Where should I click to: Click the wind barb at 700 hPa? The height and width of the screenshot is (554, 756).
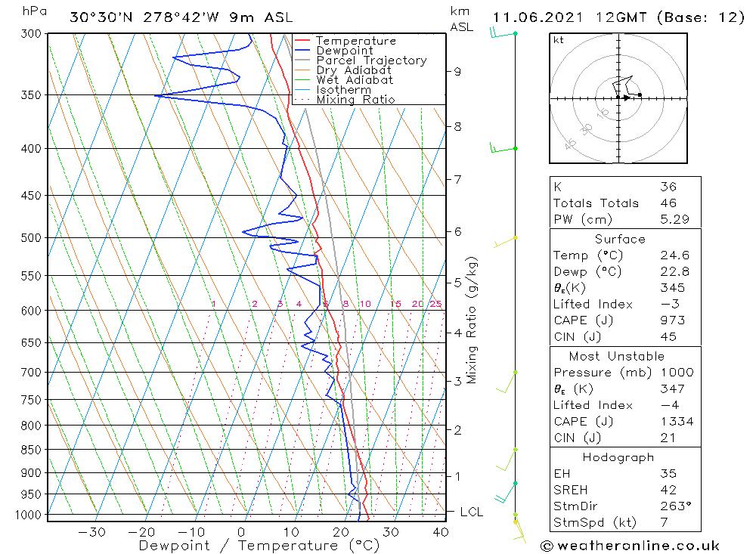[x=507, y=382]
